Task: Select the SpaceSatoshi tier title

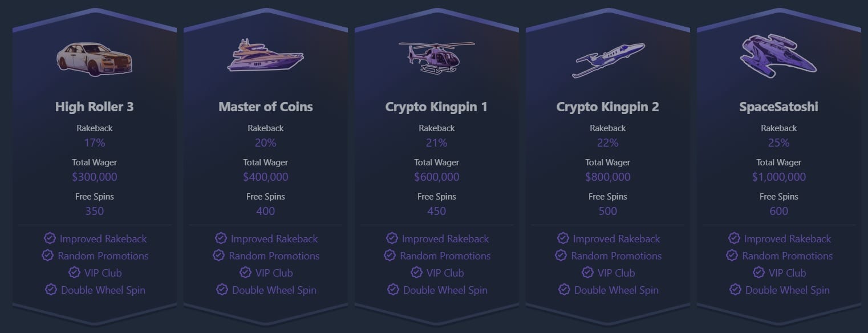Action: [x=779, y=107]
